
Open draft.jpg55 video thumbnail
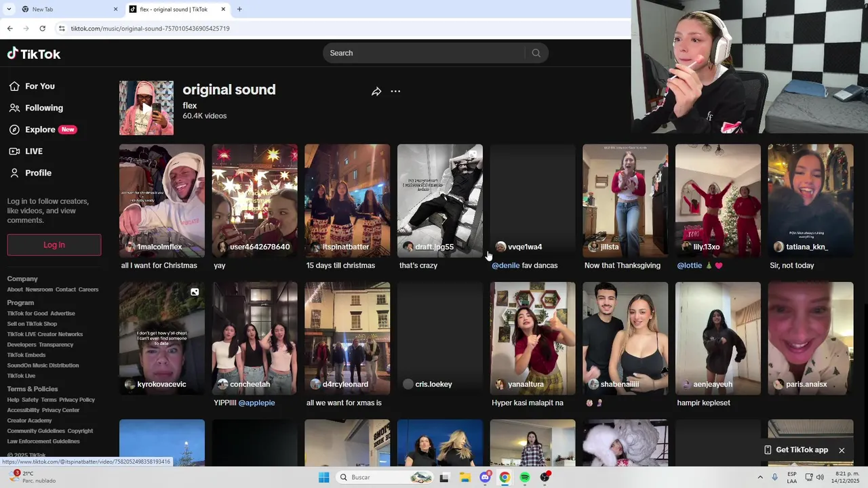[440, 201]
